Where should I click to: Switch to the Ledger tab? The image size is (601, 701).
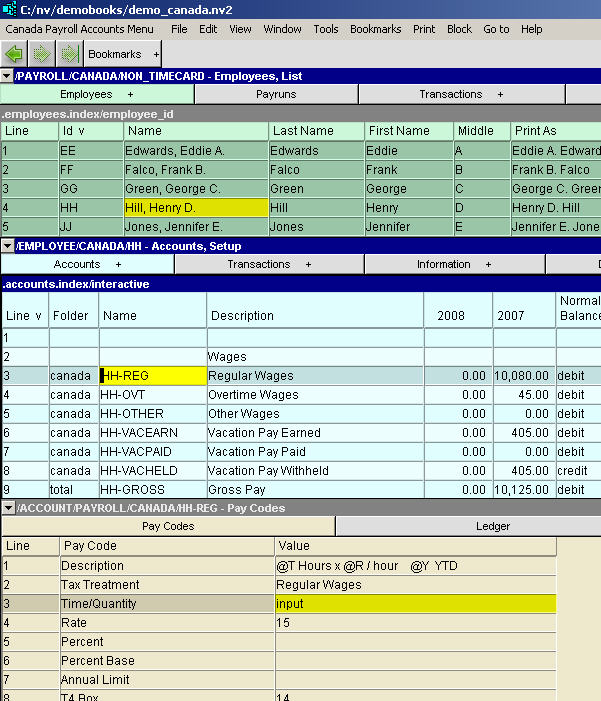[x=493, y=526]
